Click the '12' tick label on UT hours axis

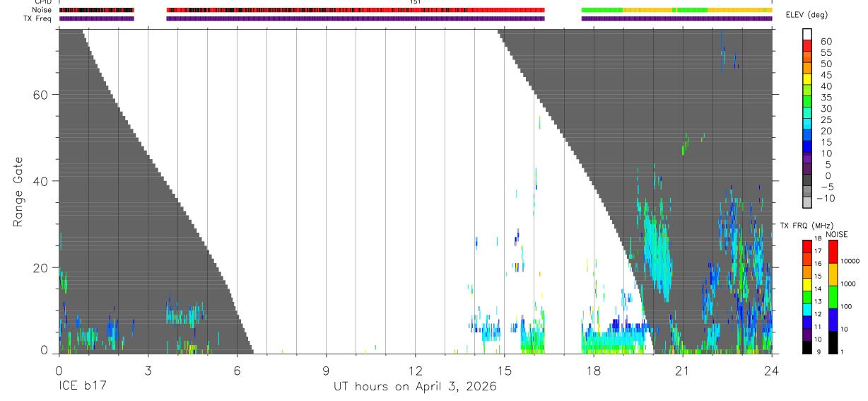415,370
